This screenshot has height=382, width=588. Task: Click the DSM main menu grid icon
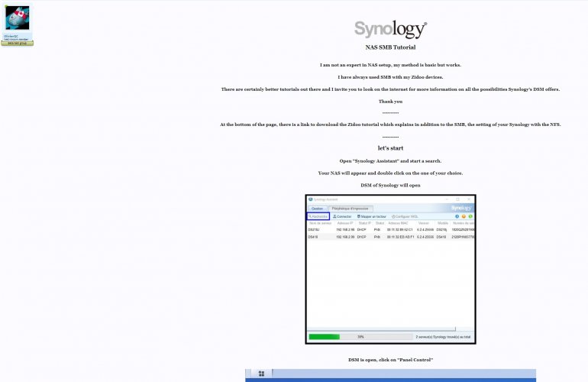point(261,374)
